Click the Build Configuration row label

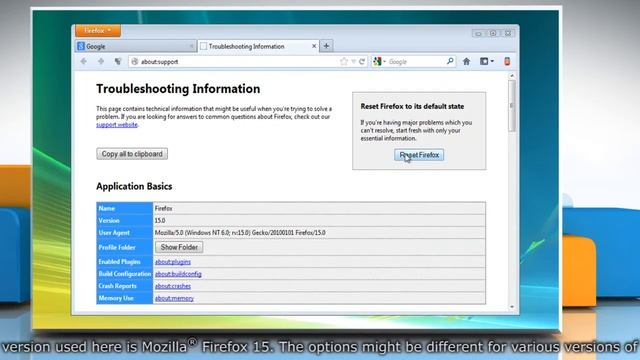coord(124,274)
